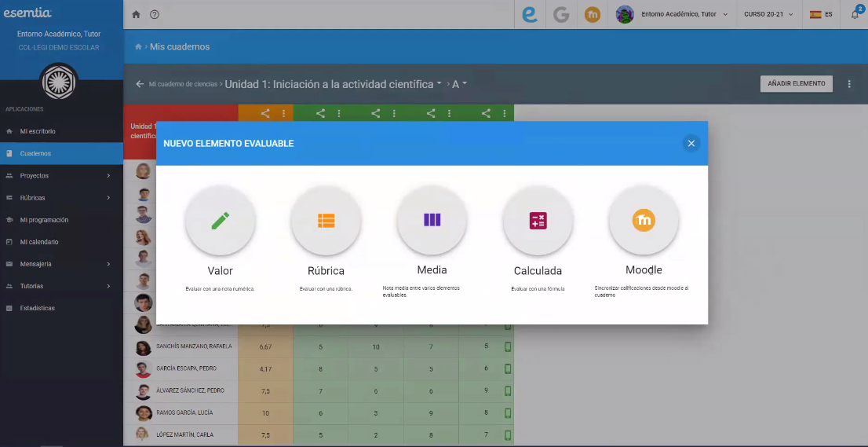Viewport: 868px width, 447px height.
Task: Choose the Rúbrica element type icon
Action: (326, 221)
